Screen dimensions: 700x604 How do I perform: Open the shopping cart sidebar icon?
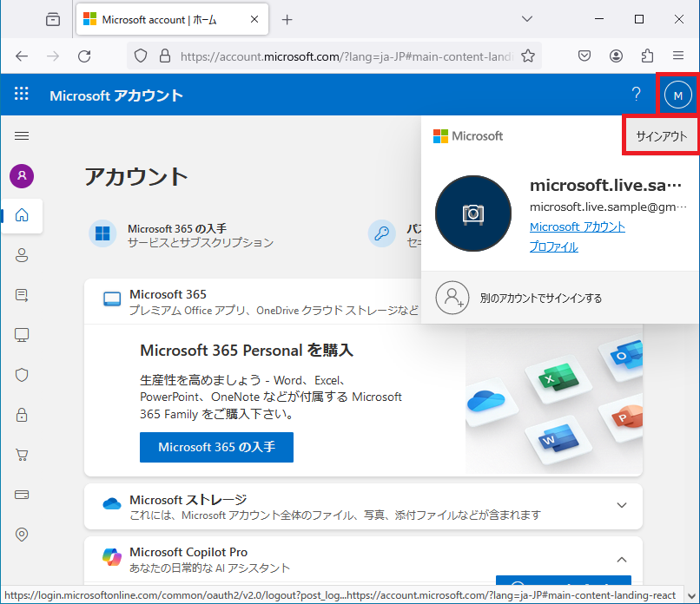click(x=22, y=455)
